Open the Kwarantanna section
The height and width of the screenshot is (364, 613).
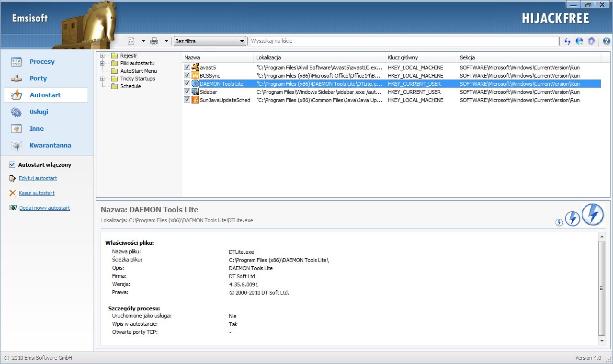pos(46,146)
